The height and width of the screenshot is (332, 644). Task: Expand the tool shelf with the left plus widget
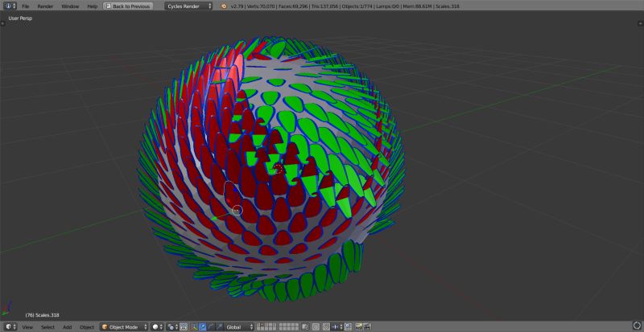pyautogui.click(x=2, y=23)
